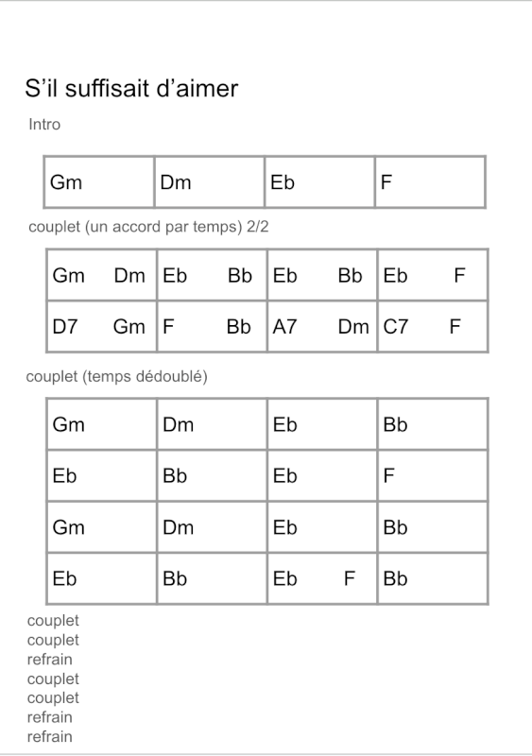532x756 pixels.
Task: Click the cell containing Gm and Dm chords
Action: click(x=102, y=275)
